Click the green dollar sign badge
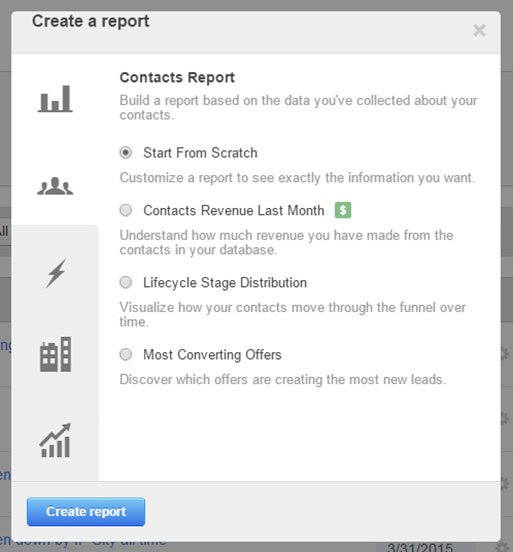This screenshot has height=552, width=513. tap(343, 210)
